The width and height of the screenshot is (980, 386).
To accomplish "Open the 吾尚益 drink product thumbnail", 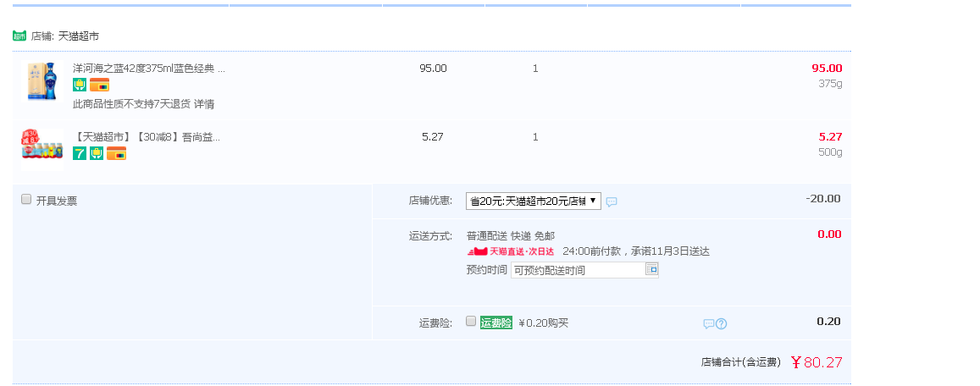I will pyautogui.click(x=42, y=149).
